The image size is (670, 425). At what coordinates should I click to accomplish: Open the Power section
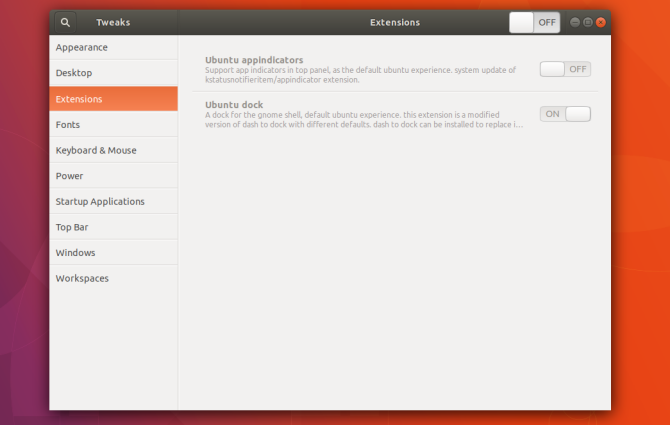(113, 176)
